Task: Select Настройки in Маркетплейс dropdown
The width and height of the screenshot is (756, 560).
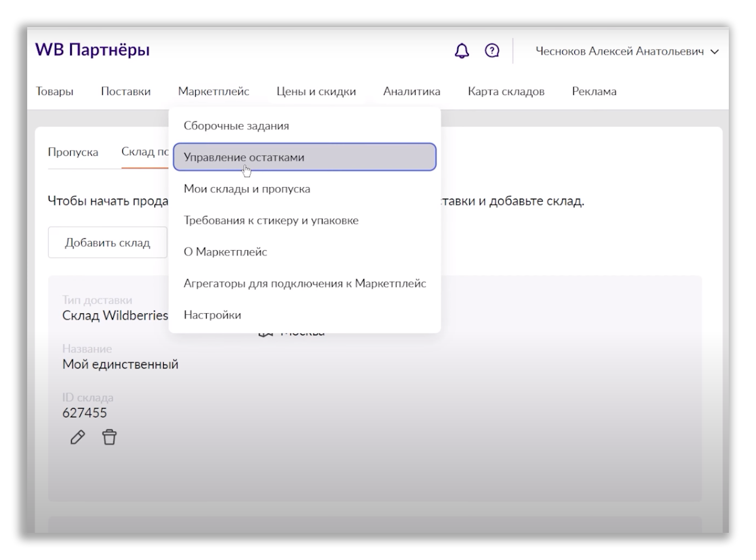Action: click(x=305, y=315)
